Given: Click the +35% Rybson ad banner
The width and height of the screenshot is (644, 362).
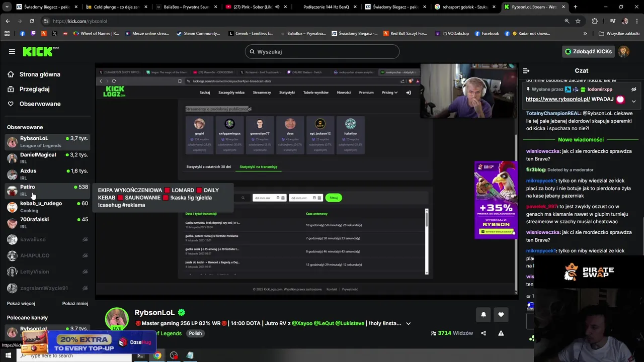Looking at the screenshot, I should (x=496, y=200).
